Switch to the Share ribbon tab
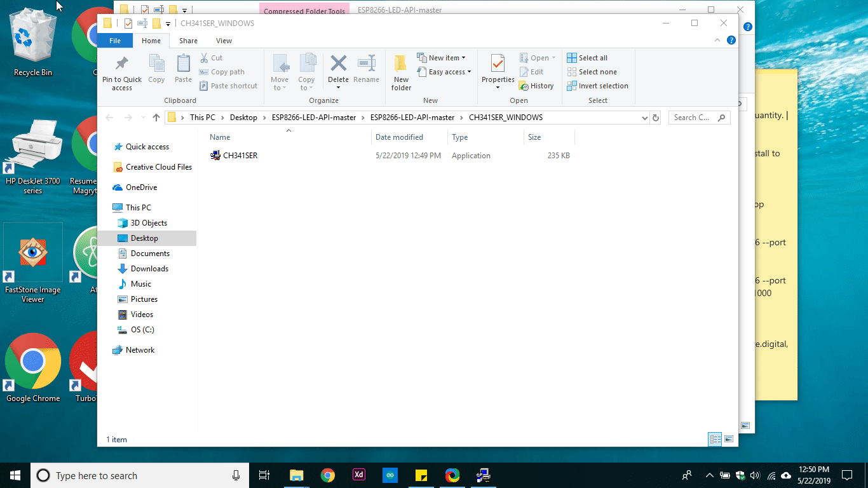868x488 pixels. click(x=188, y=41)
